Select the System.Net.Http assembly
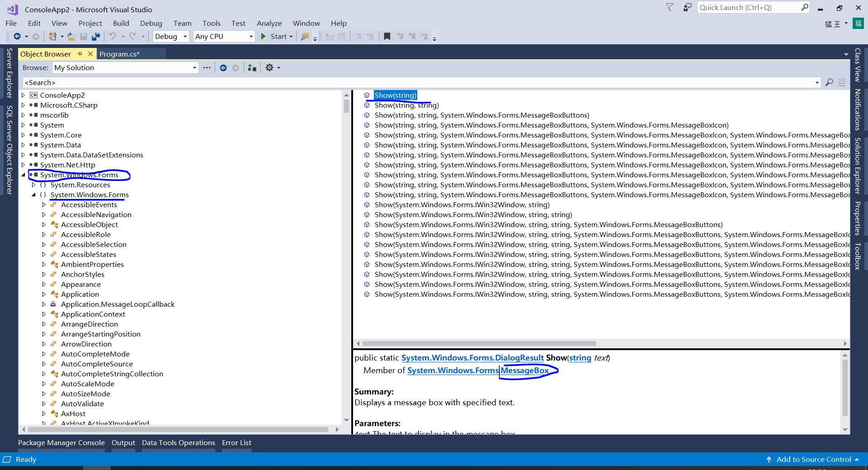The height and width of the screenshot is (470, 868). (67, 165)
